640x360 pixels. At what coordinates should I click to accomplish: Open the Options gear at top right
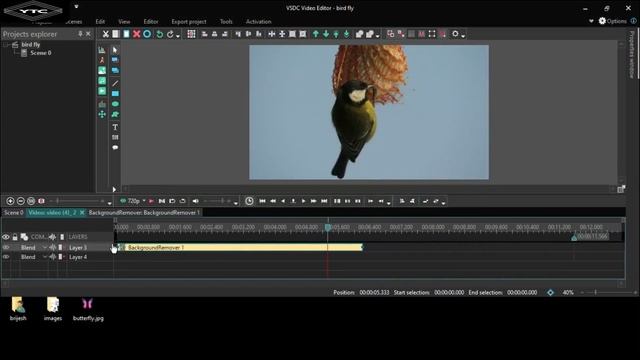pyautogui.click(x=602, y=21)
